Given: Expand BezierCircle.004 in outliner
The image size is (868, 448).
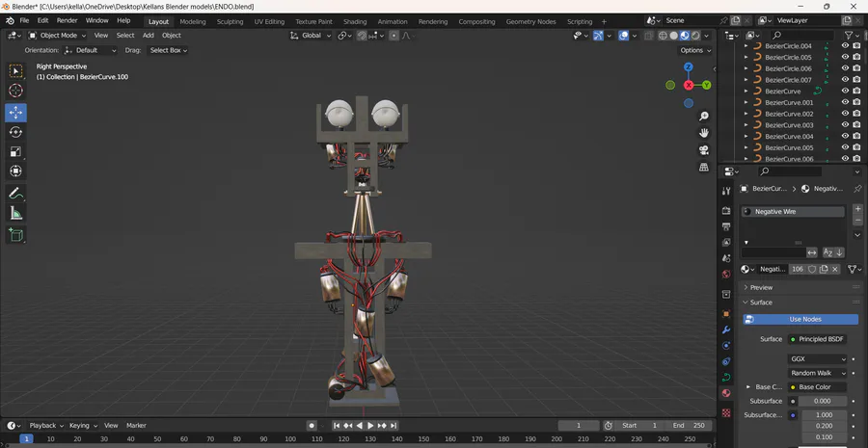Looking at the screenshot, I should pos(746,46).
